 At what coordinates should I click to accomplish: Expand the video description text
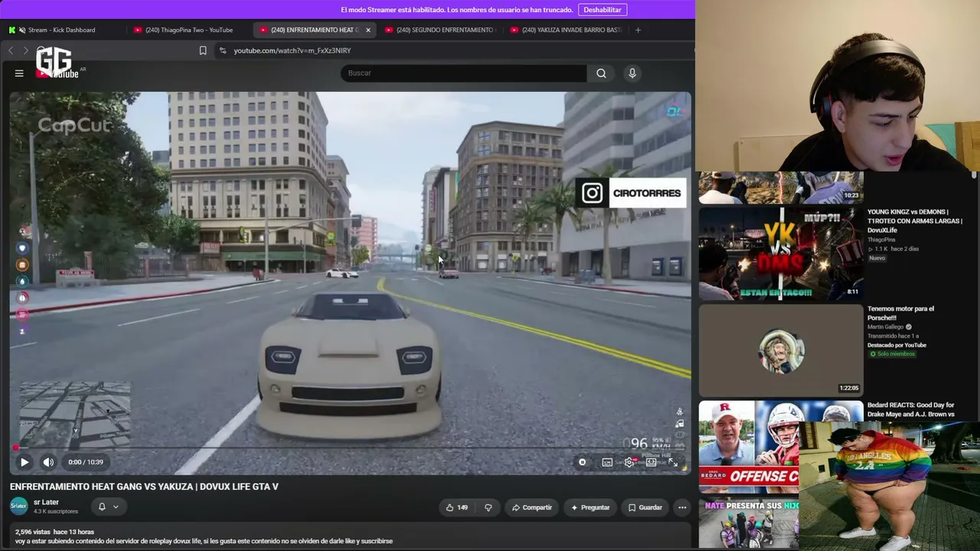tap(204, 541)
